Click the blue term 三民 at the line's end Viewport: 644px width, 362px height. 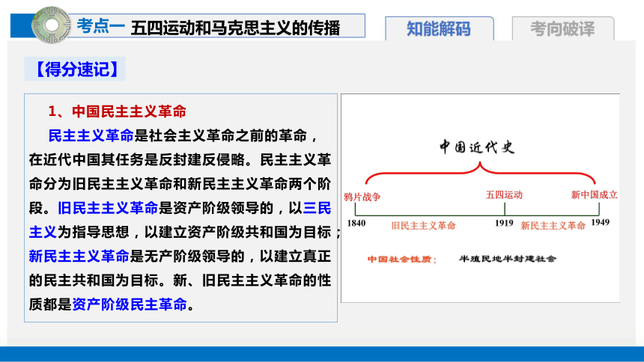pyautogui.click(x=317, y=208)
